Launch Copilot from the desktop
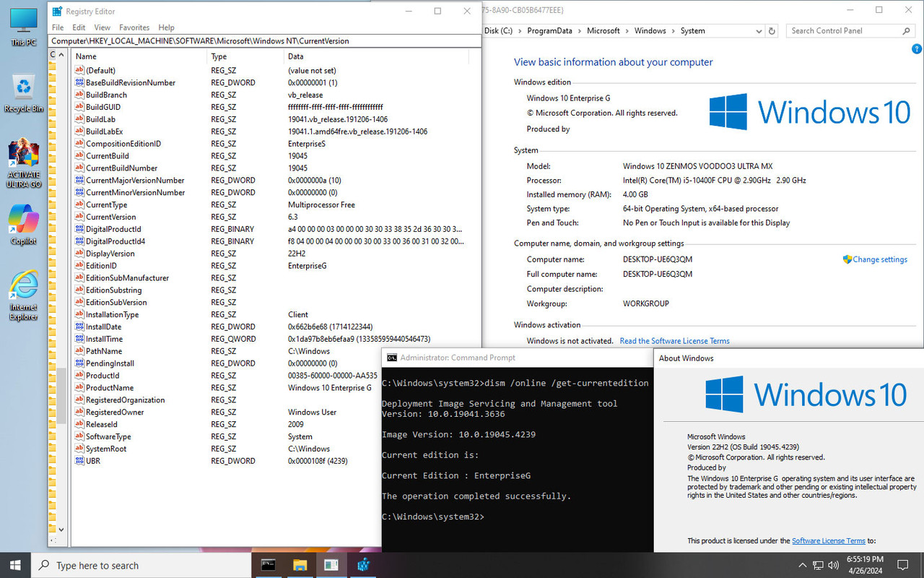Screen dimensions: 924x578 coord(23,224)
